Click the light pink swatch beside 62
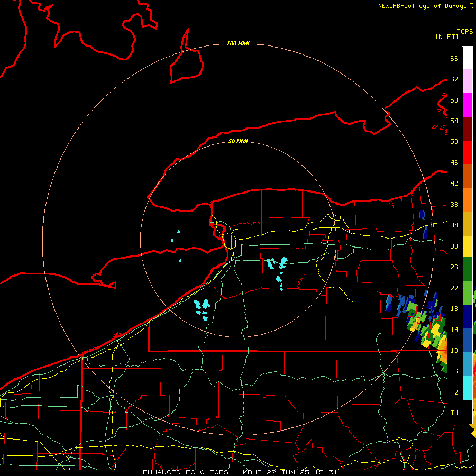This screenshot has height=476, width=476. pyautogui.click(x=467, y=81)
